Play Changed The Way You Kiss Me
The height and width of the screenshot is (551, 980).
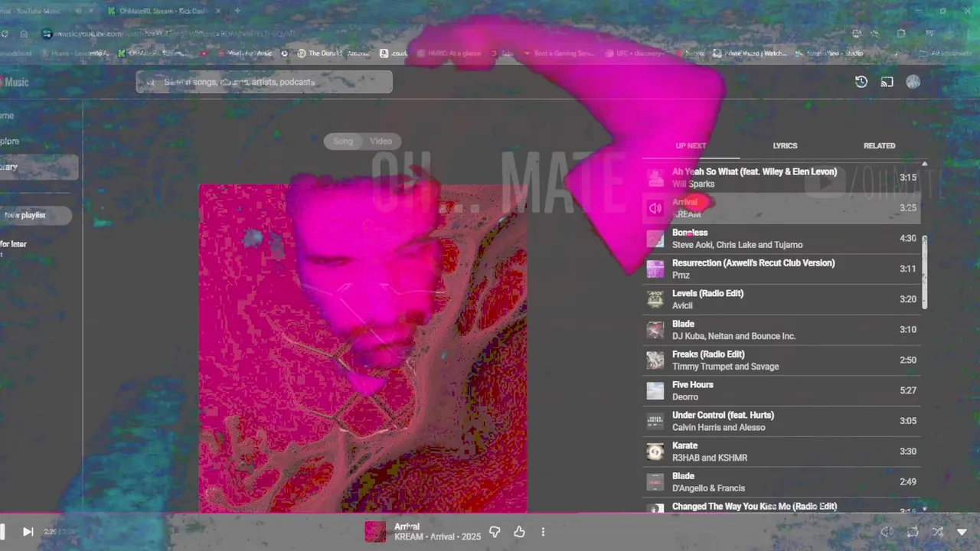click(781, 507)
